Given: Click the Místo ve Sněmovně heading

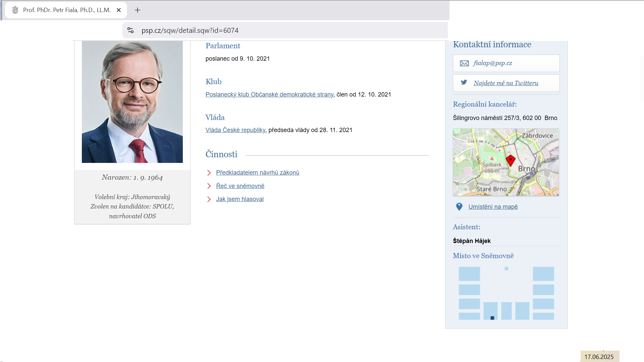Looking at the screenshot, I should (x=483, y=256).
